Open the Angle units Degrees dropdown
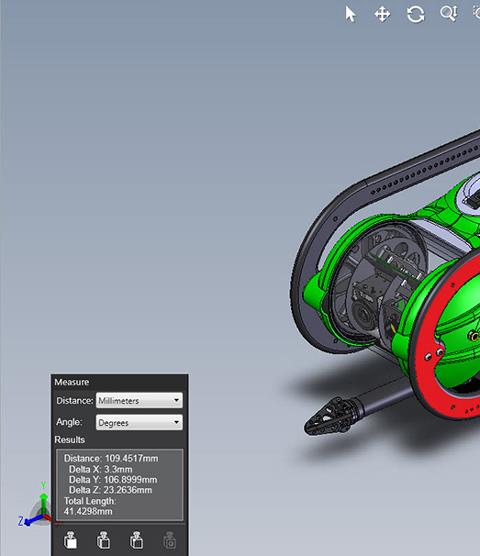The width and height of the screenshot is (480, 556). coord(139,422)
